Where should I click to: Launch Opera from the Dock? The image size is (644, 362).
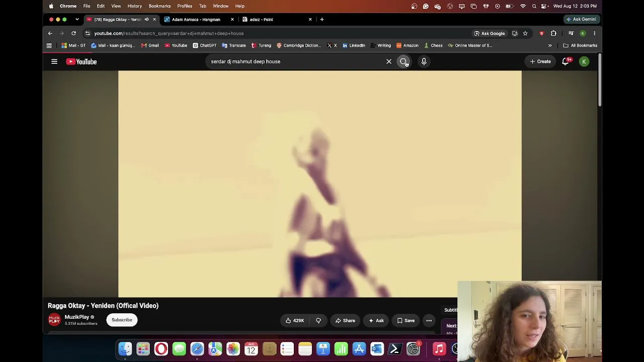(161, 349)
